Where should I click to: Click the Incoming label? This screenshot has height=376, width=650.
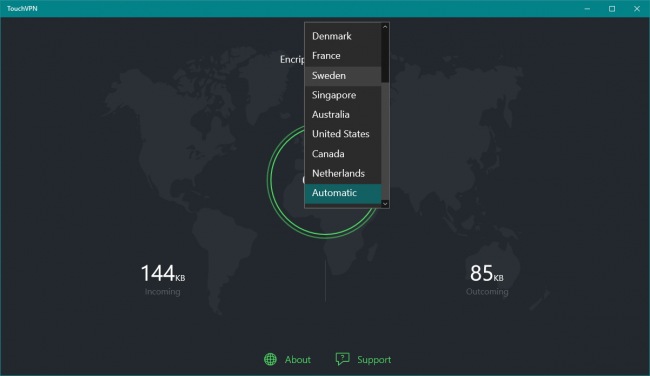click(x=162, y=292)
